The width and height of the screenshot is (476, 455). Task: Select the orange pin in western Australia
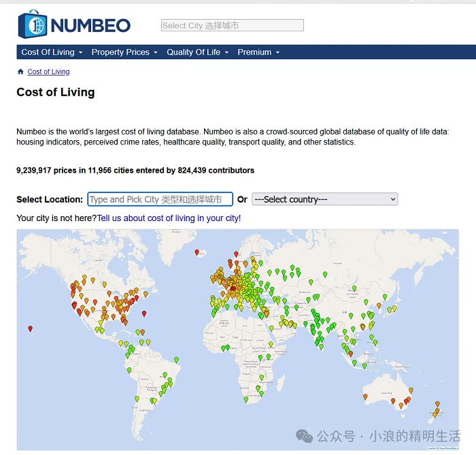point(365,397)
